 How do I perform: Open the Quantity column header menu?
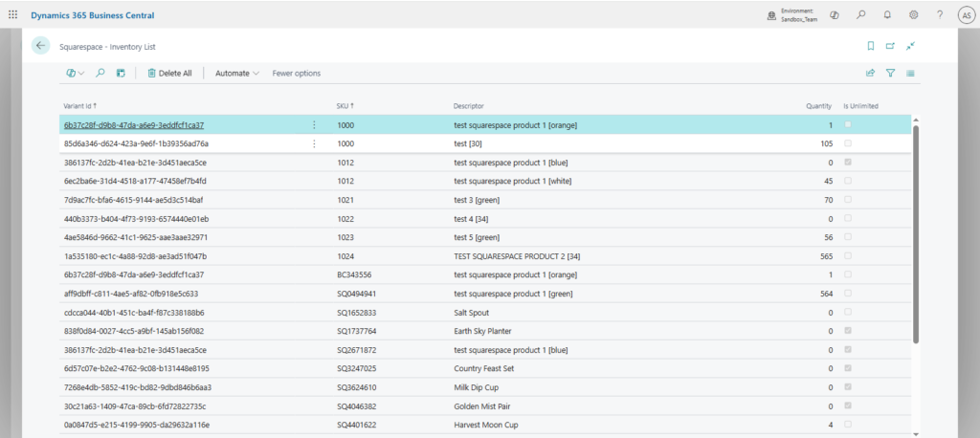click(x=819, y=105)
